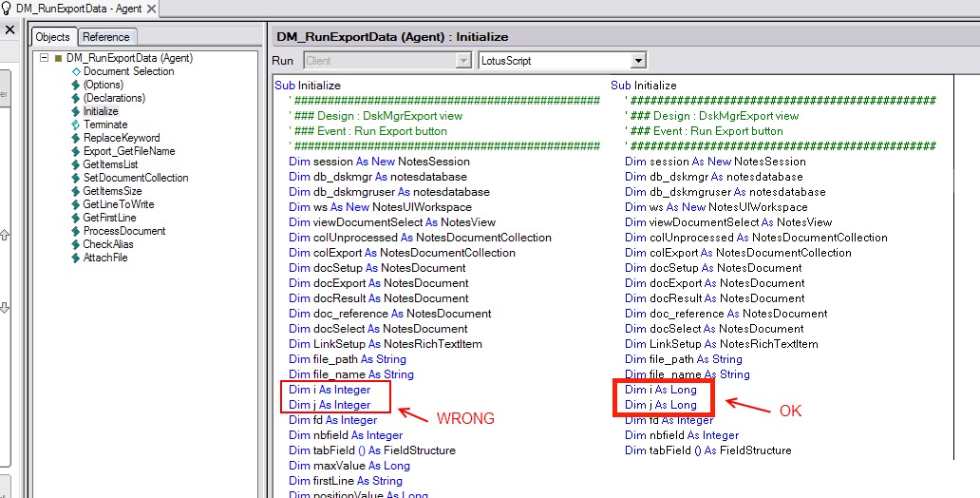Click the 'Dim i As Long' line in right code

661,390
